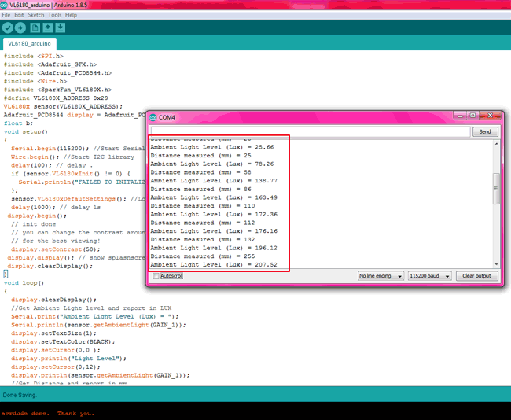Viewport: 511px width, 420px height.
Task: Open the No line ending dropdown
Action: [x=381, y=277]
